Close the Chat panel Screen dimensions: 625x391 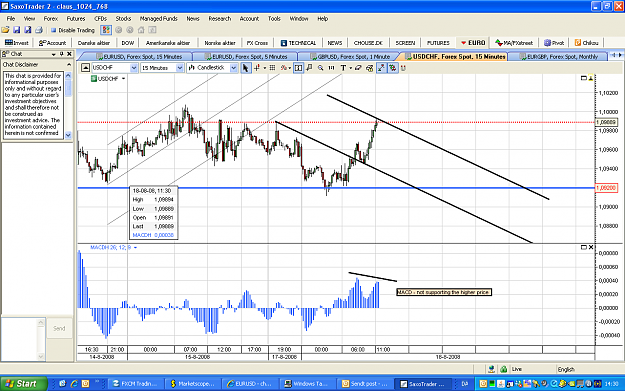[69, 54]
